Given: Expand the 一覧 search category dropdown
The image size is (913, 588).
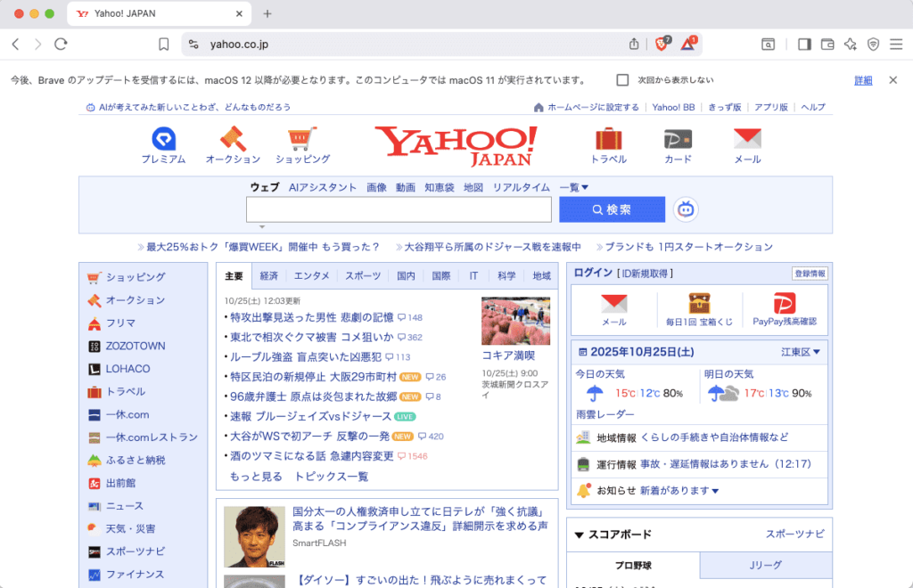Looking at the screenshot, I should pos(574,187).
